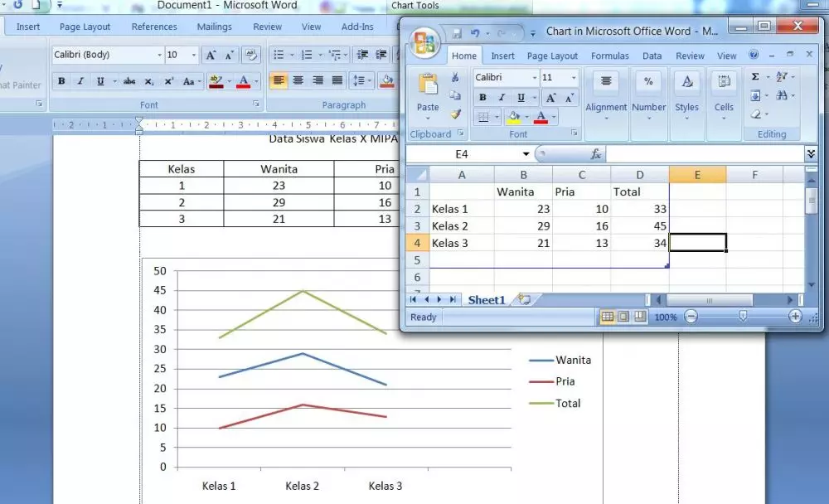Switch to the Formulas tab in Excel
This screenshot has width=829, height=504.
click(610, 56)
